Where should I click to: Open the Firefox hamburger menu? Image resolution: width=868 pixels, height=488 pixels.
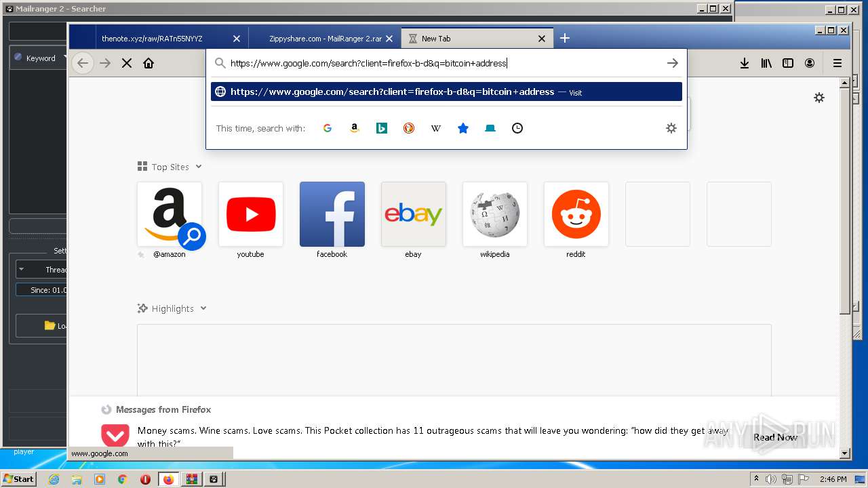[837, 63]
